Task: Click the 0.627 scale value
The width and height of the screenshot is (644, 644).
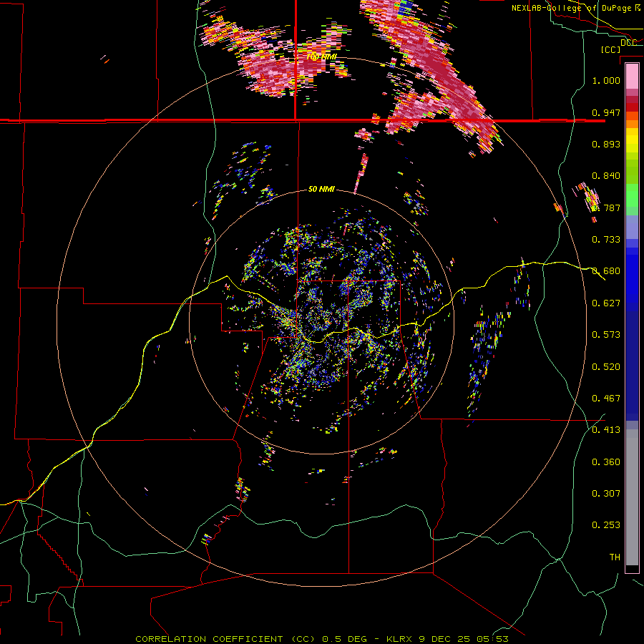Action: tap(606, 303)
